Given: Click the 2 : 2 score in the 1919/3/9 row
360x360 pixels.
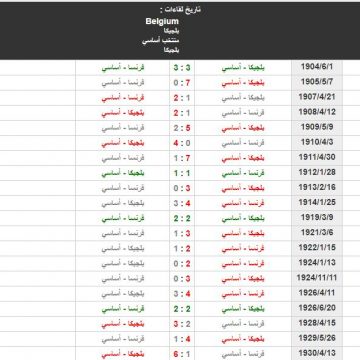Looking at the screenshot, I should click(x=182, y=219).
